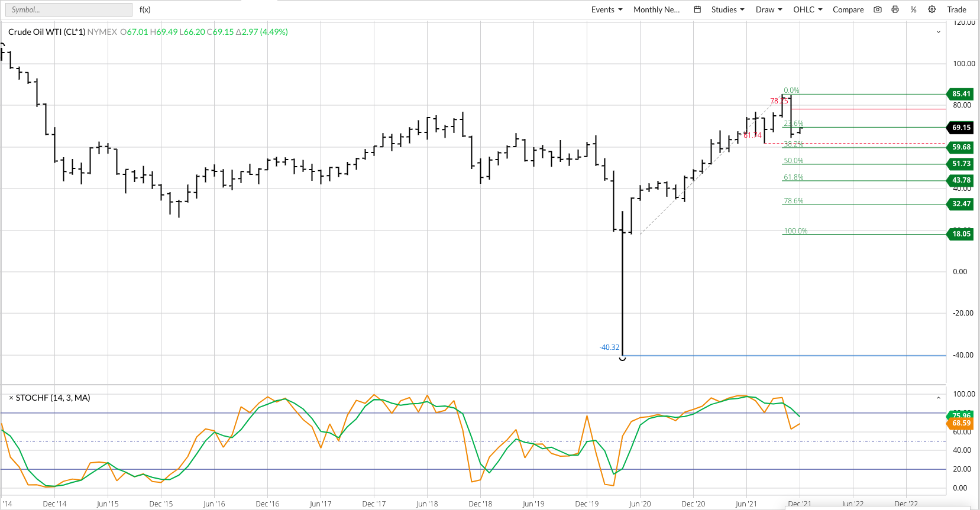Click the Compare button

(x=848, y=9)
